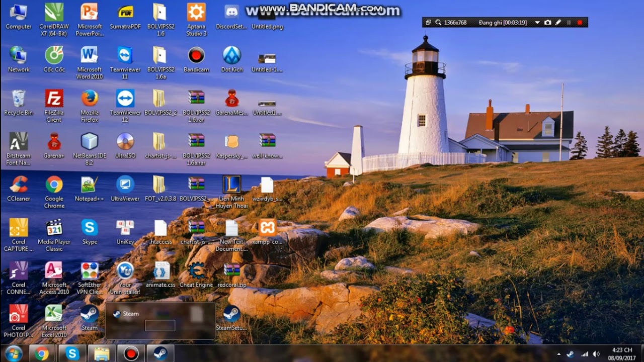Select the .htaccess file icon
Viewport: 644px width, 362px height.
[161, 232]
